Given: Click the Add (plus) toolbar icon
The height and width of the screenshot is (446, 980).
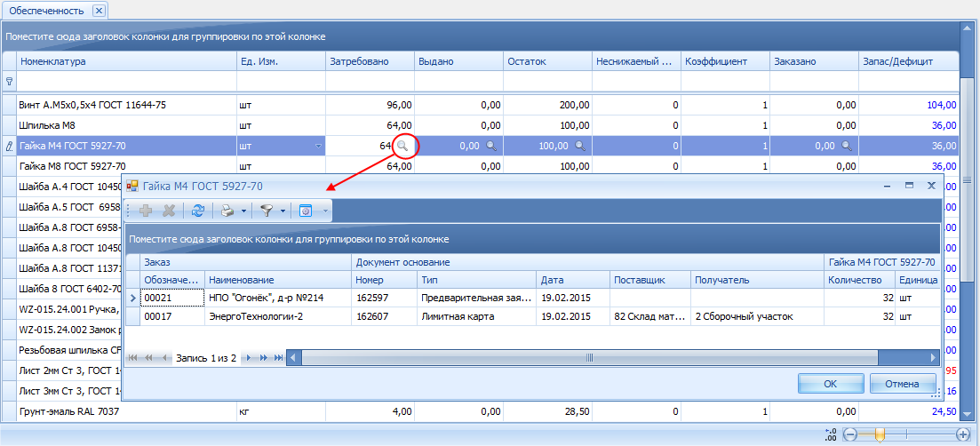Looking at the screenshot, I should (x=146, y=211).
